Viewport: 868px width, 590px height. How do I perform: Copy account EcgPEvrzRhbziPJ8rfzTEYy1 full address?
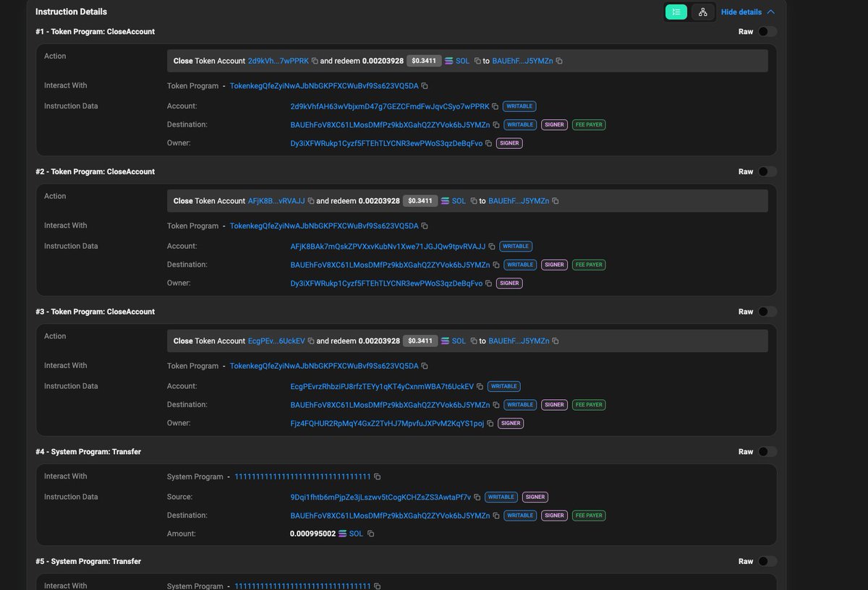(x=480, y=387)
